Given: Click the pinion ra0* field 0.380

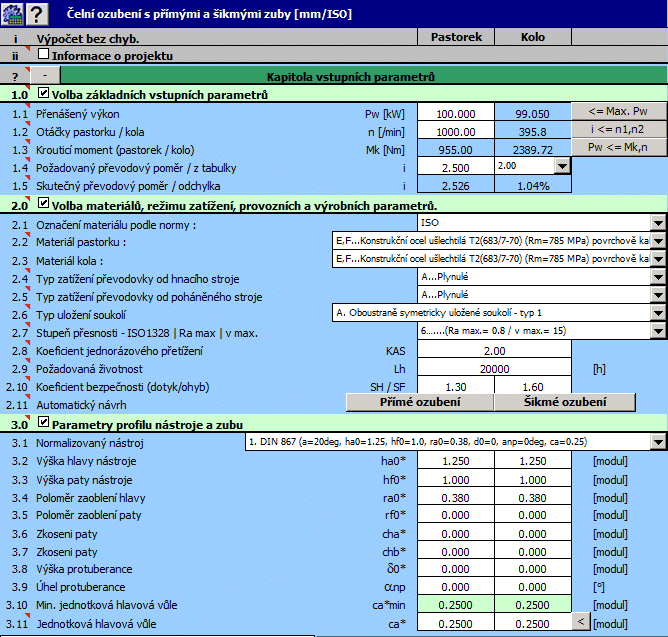Looking at the screenshot, I should click(x=455, y=498).
